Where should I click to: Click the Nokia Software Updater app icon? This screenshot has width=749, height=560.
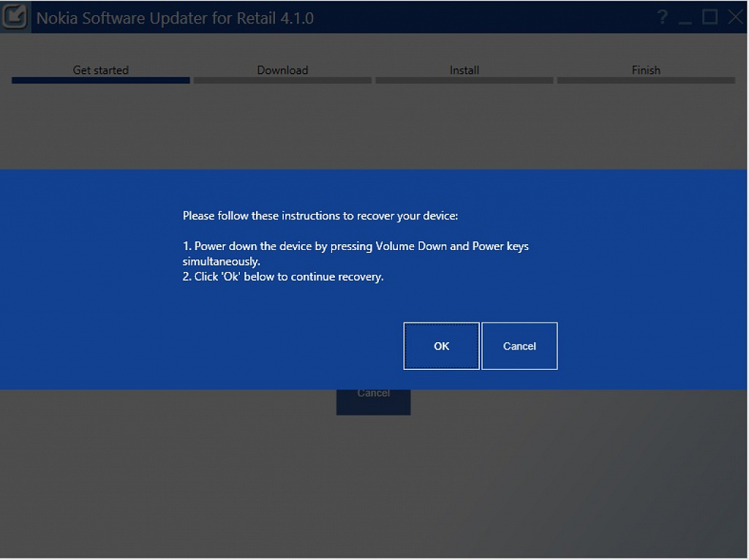tap(15, 17)
